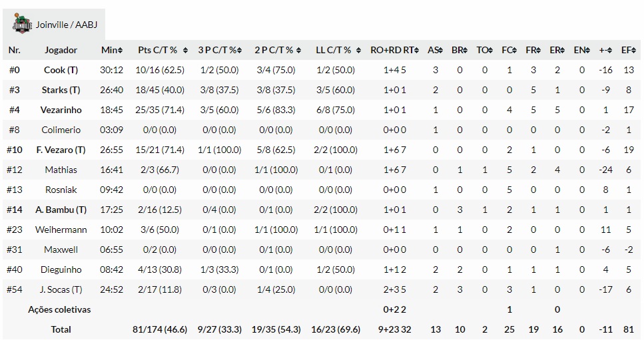Screen dimensions: 644x340
Task: Sort by FC fouls column arrows
Action: pyautogui.click(x=514, y=50)
